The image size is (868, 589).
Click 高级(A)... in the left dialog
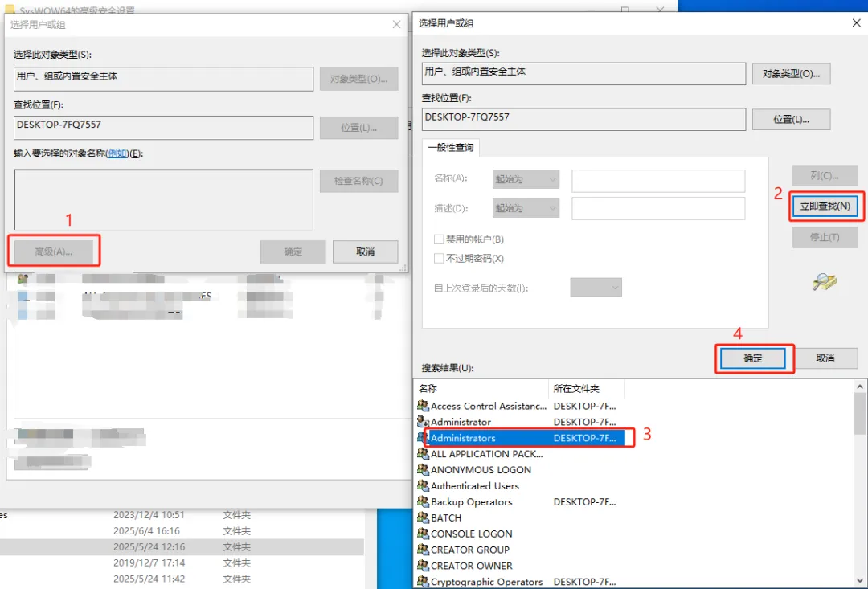[54, 252]
